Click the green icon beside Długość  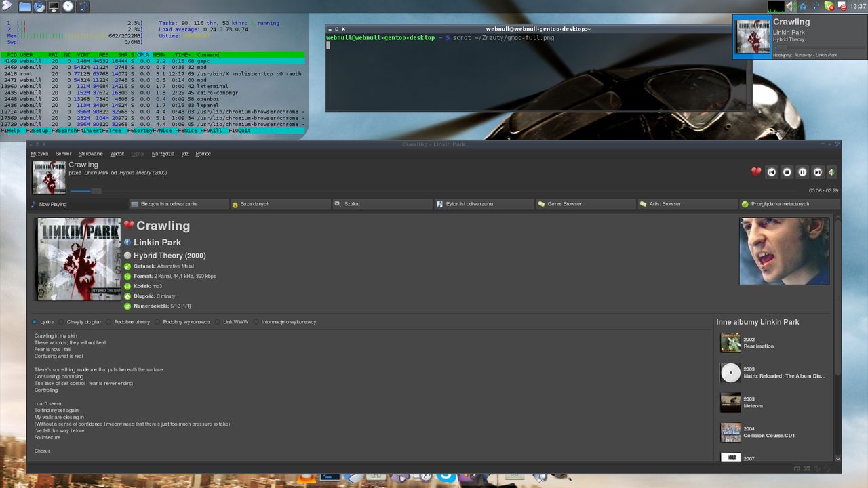(127, 296)
